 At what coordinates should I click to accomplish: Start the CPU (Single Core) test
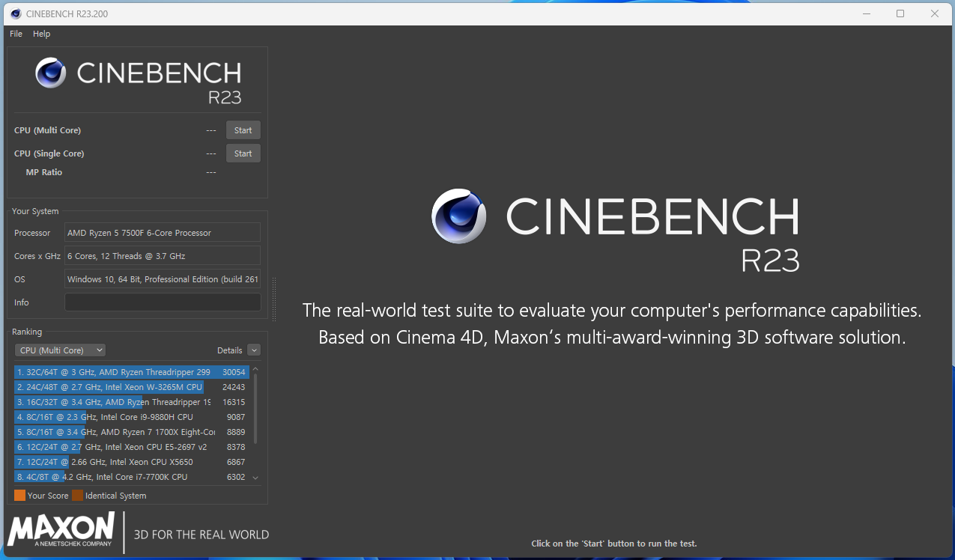tap(243, 153)
